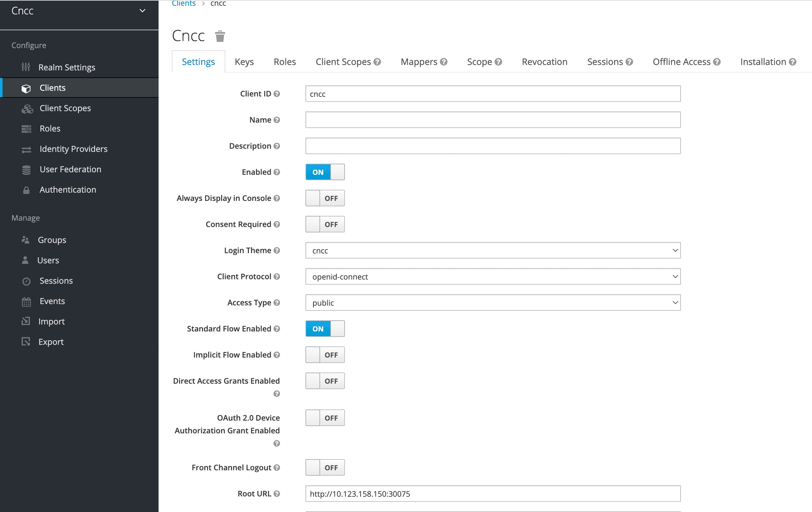
Task: Click into the Root URL field
Action: (493, 494)
